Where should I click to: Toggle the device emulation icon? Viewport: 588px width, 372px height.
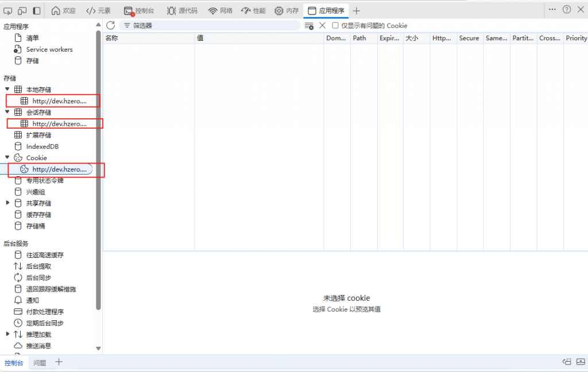22,10
